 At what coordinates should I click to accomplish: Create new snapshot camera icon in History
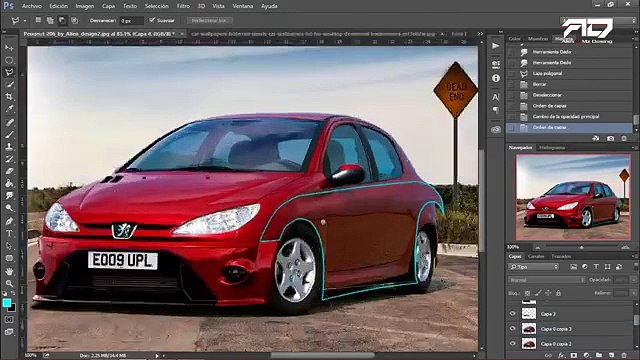coord(610,138)
